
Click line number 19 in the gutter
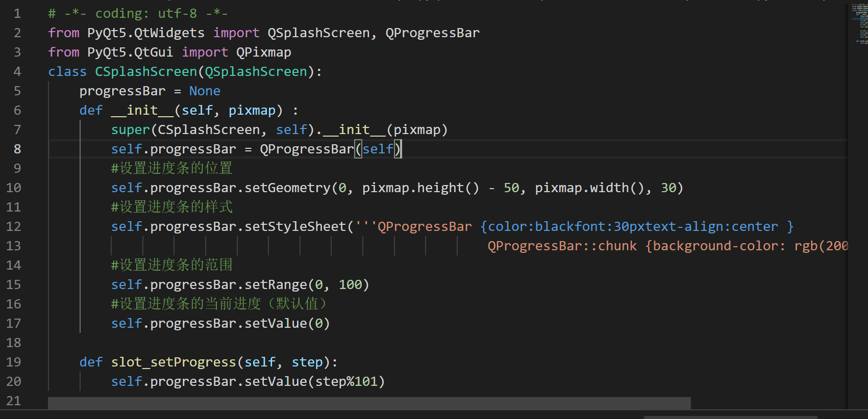coord(14,362)
